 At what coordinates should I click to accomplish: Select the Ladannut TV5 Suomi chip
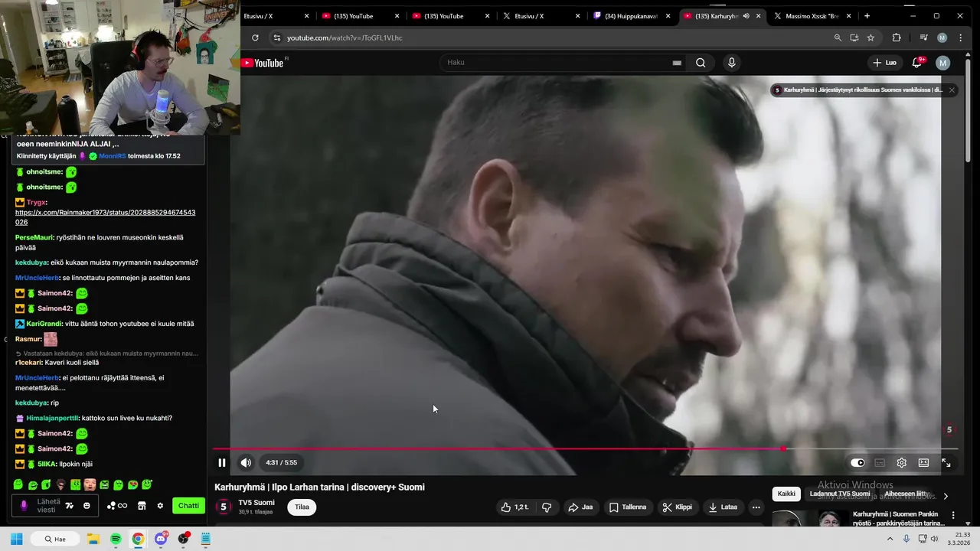840,494
